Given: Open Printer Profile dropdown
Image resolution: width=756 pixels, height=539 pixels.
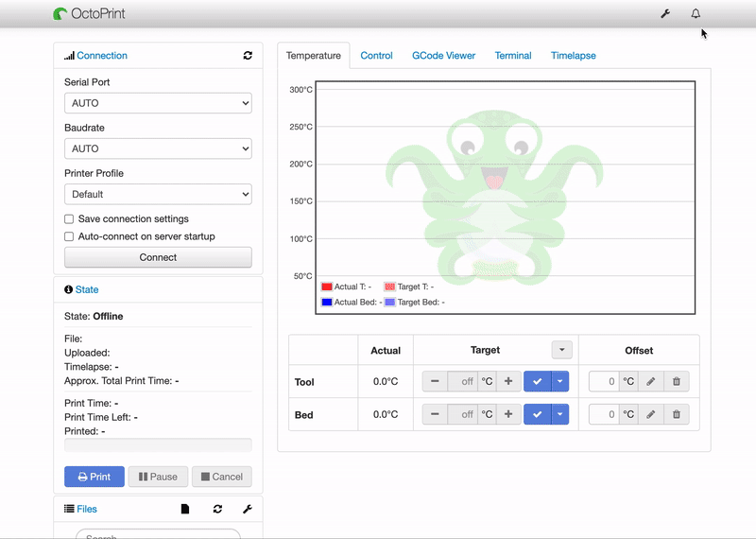Looking at the screenshot, I should (x=158, y=194).
